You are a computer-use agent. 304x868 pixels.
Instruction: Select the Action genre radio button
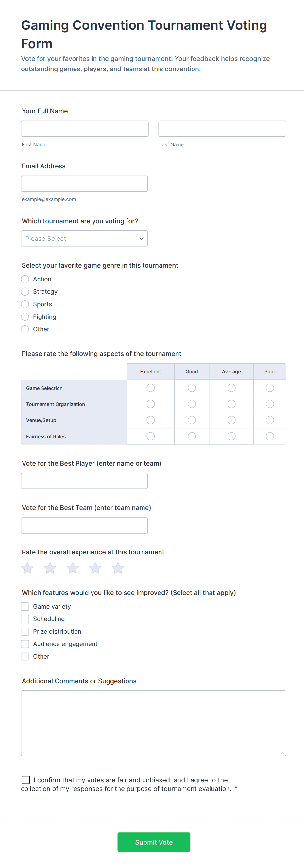pyautogui.click(x=25, y=279)
